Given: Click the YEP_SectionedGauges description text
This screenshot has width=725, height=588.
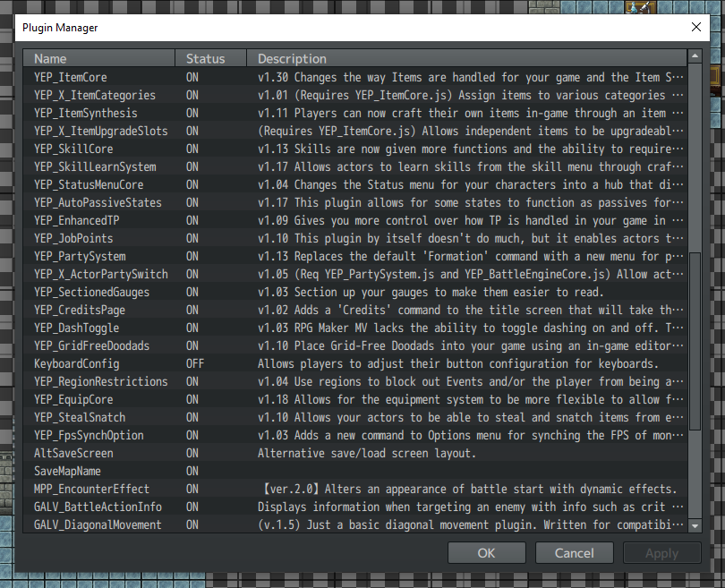Looking at the screenshot, I should click(x=431, y=292).
